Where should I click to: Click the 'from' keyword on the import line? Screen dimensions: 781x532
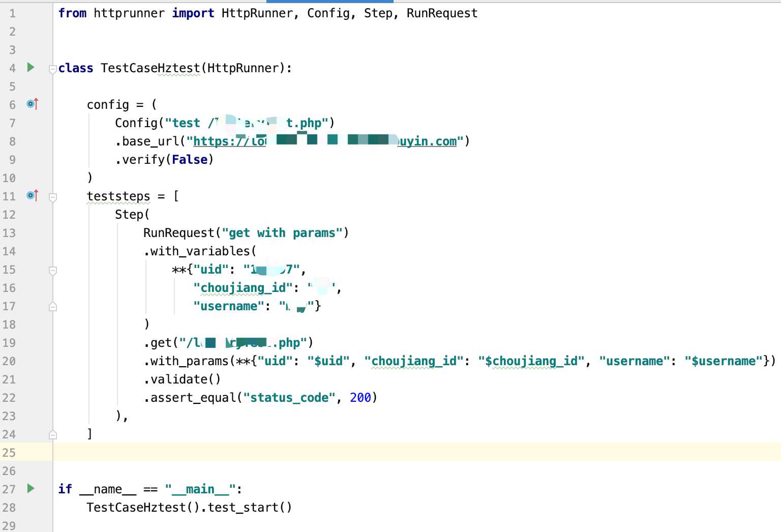72,13
